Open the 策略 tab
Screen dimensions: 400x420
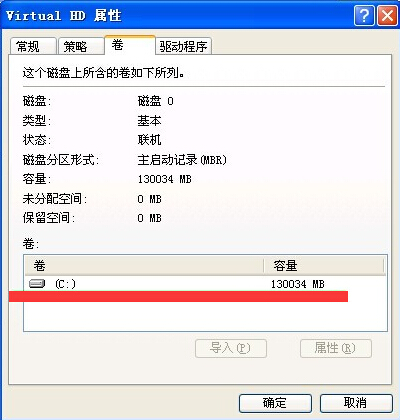81,46
